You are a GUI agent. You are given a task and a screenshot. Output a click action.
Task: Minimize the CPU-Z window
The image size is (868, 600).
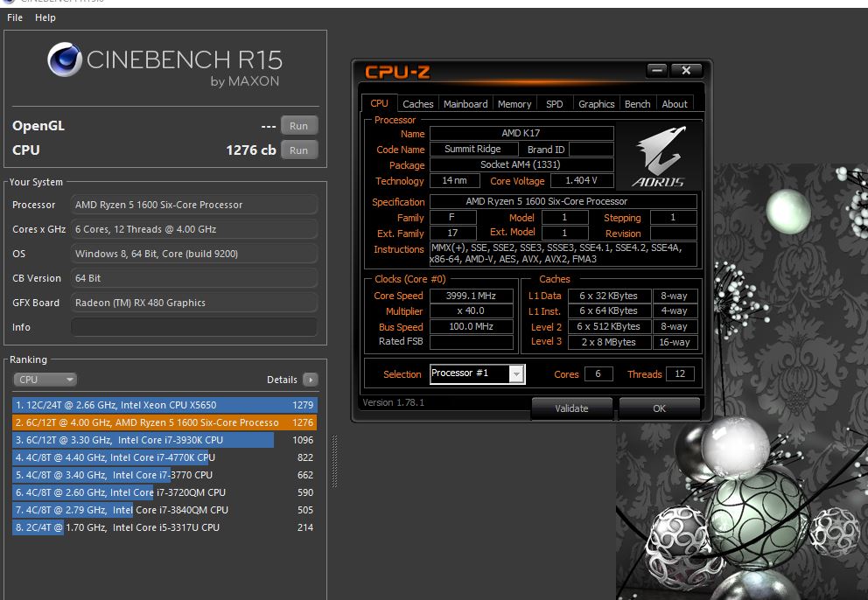click(658, 71)
